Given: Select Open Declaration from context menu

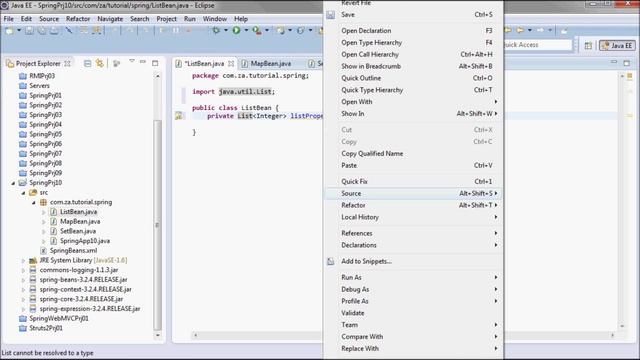Looking at the screenshot, I should 414,31.
